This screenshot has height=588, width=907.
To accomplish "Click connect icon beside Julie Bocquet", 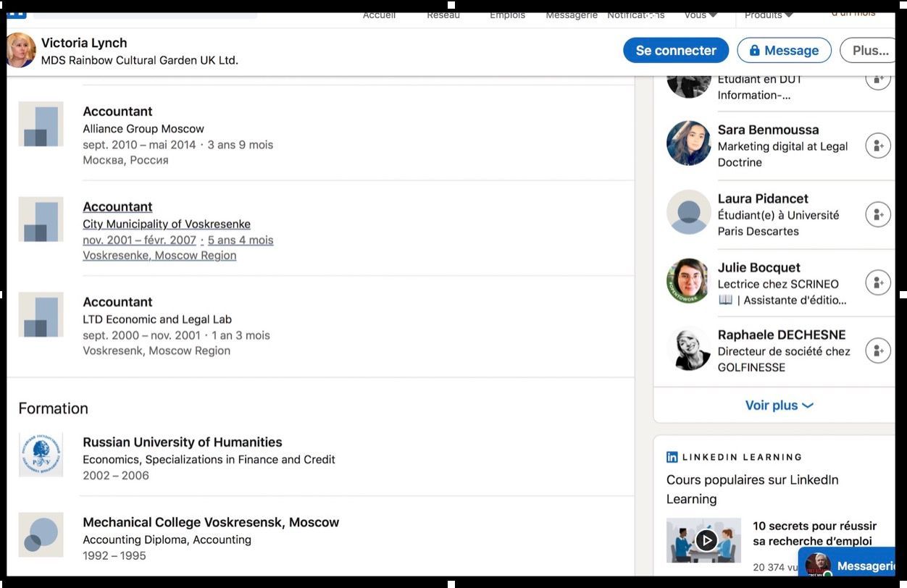I will (x=877, y=282).
